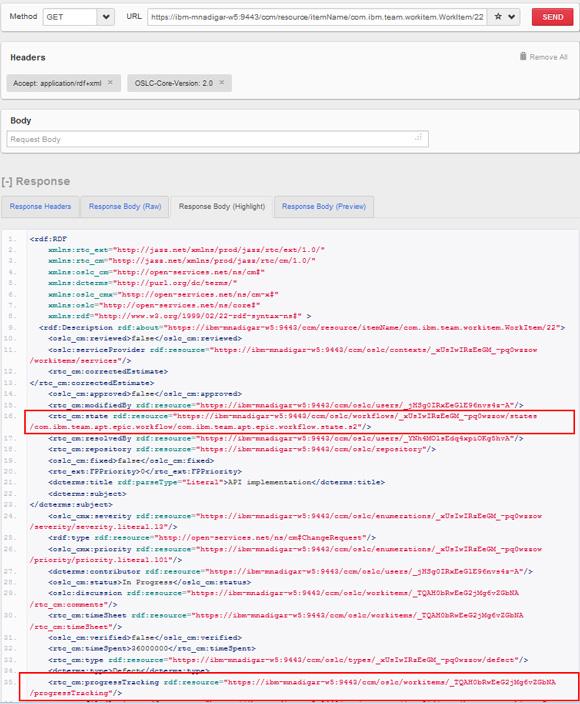This screenshot has width=580, height=704.
Task: Bookmark the URL using the star icon
Action: [498, 17]
